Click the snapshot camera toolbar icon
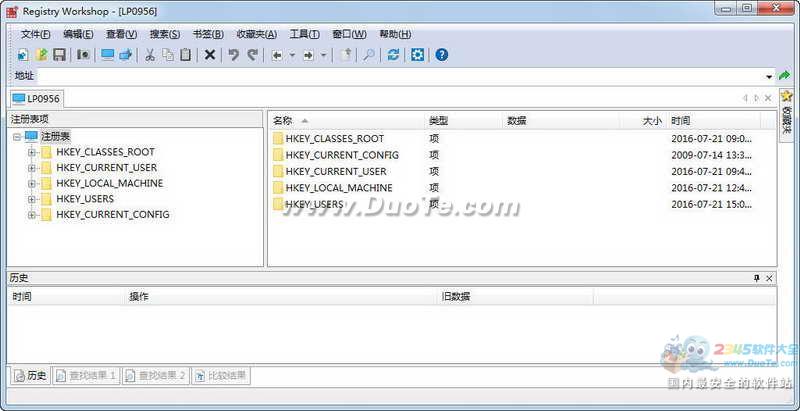This screenshot has height=411, width=800. click(83, 55)
